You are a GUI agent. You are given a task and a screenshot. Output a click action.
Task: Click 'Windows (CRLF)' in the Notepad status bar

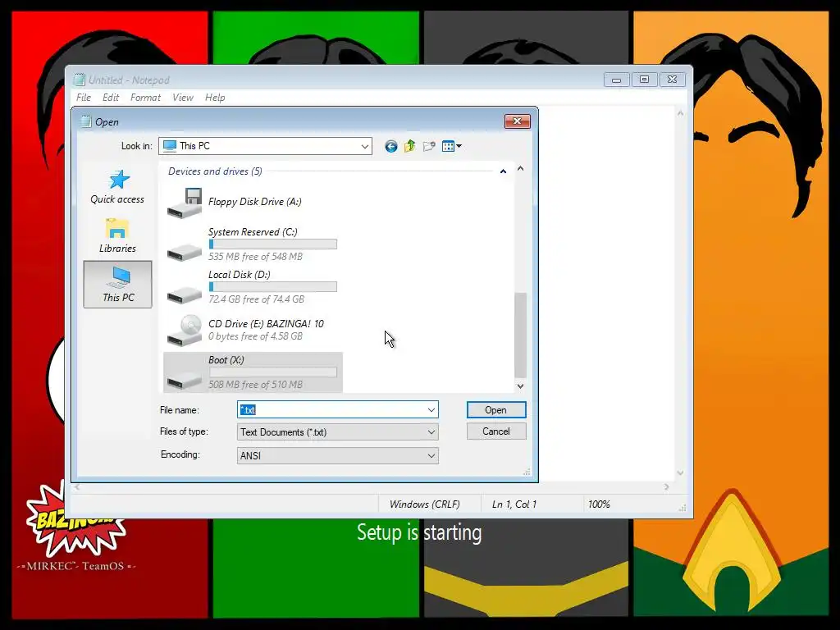[x=424, y=504]
